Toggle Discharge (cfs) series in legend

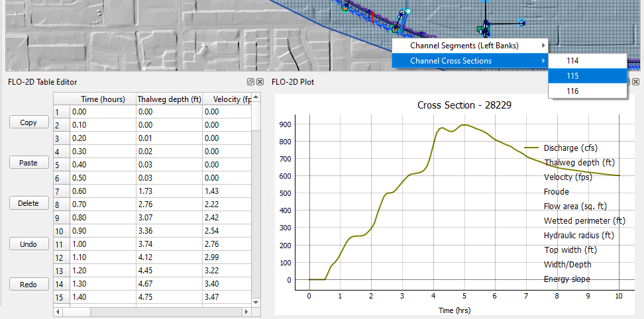[570, 148]
